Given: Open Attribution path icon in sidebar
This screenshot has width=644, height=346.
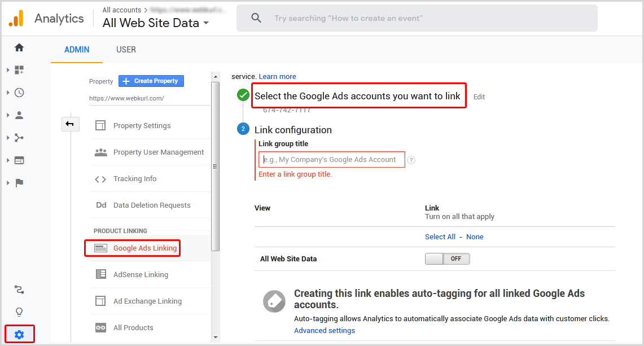Looking at the screenshot, I should [19, 290].
